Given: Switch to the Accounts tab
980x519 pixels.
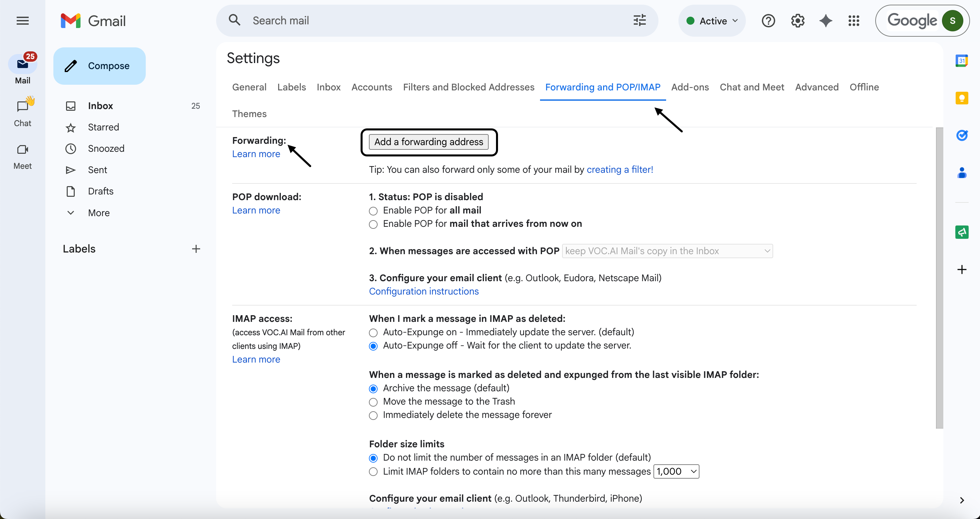Looking at the screenshot, I should click(371, 87).
